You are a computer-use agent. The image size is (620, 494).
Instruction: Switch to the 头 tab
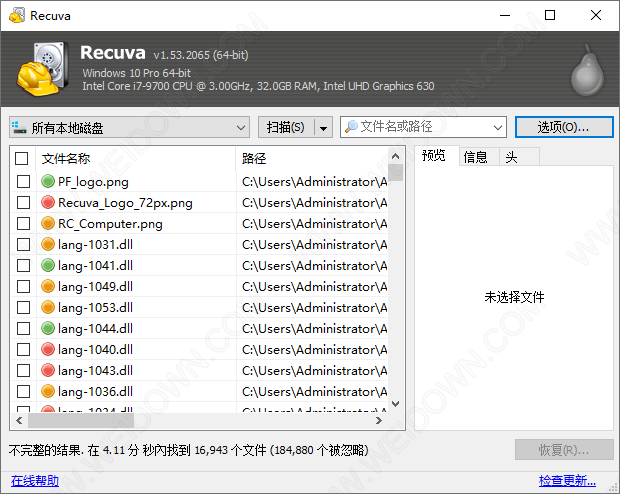(511, 157)
